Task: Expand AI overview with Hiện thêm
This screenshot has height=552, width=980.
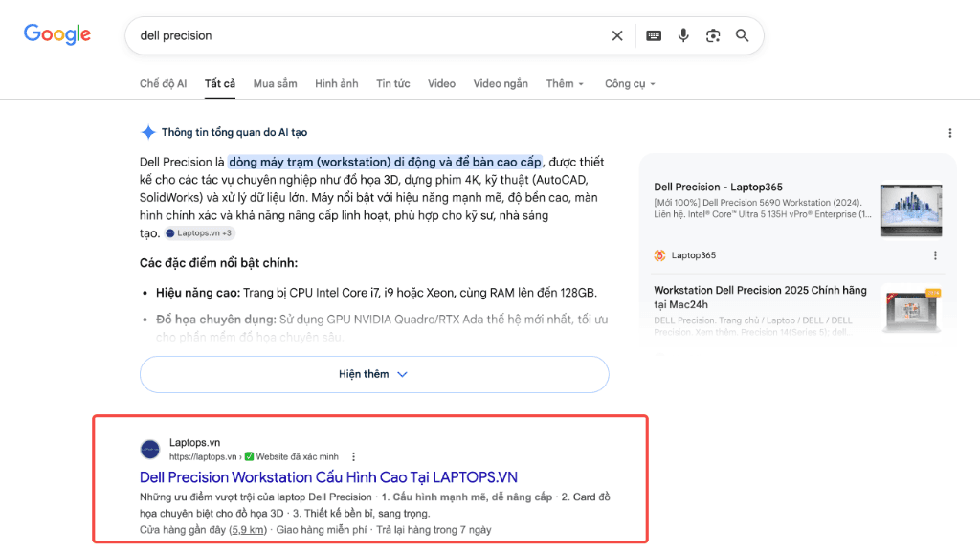Action: 374,374
